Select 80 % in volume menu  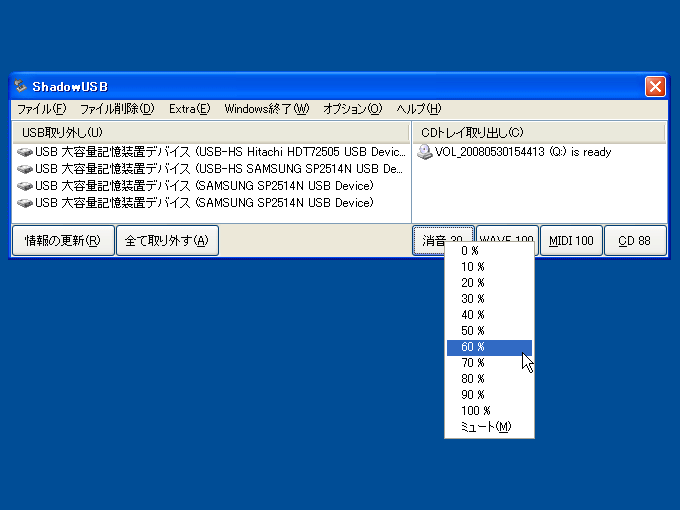(x=489, y=379)
